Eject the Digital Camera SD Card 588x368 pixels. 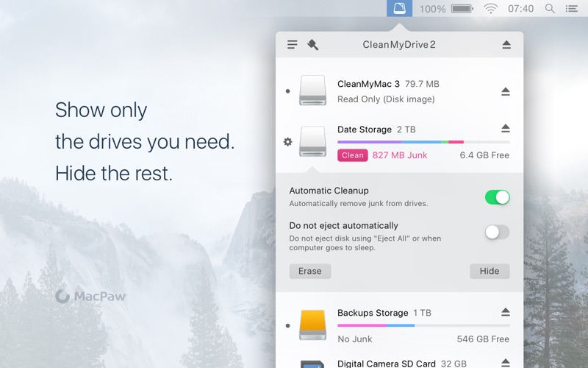(x=506, y=363)
